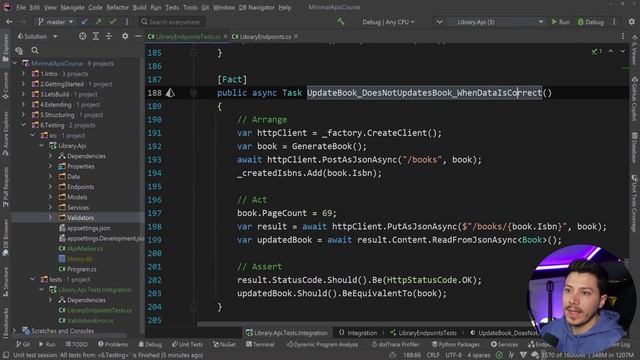
Task: Open the Explorer sidebar tool tab
Action: pos(5,47)
